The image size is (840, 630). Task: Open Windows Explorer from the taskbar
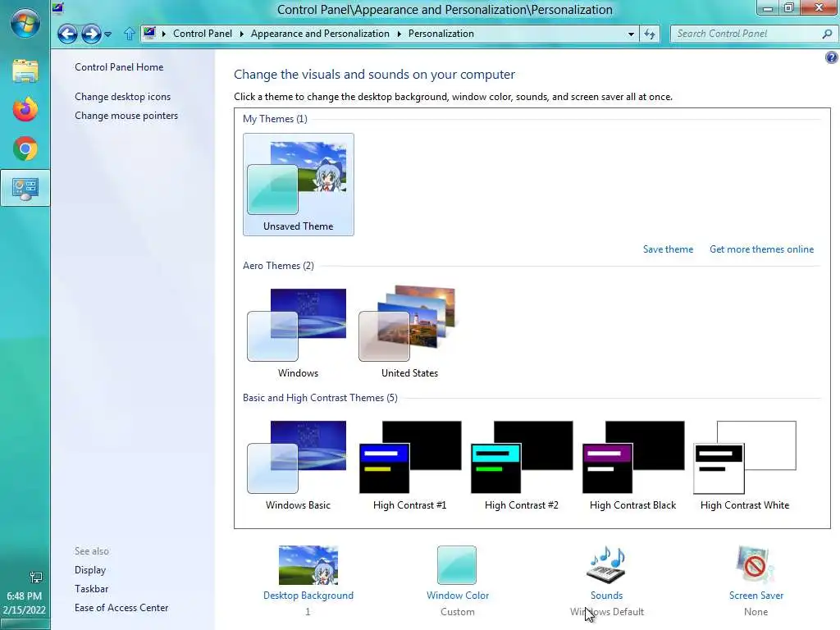click(25, 71)
